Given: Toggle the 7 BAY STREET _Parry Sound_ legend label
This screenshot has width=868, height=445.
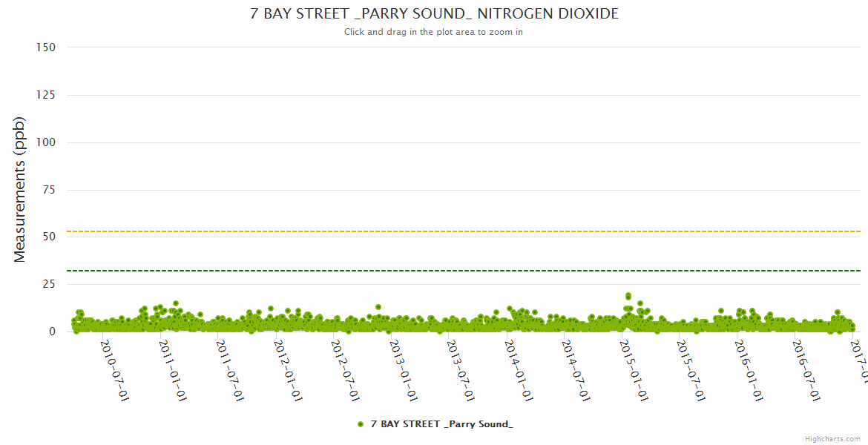Looking at the screenshot, I should point(441,424).
